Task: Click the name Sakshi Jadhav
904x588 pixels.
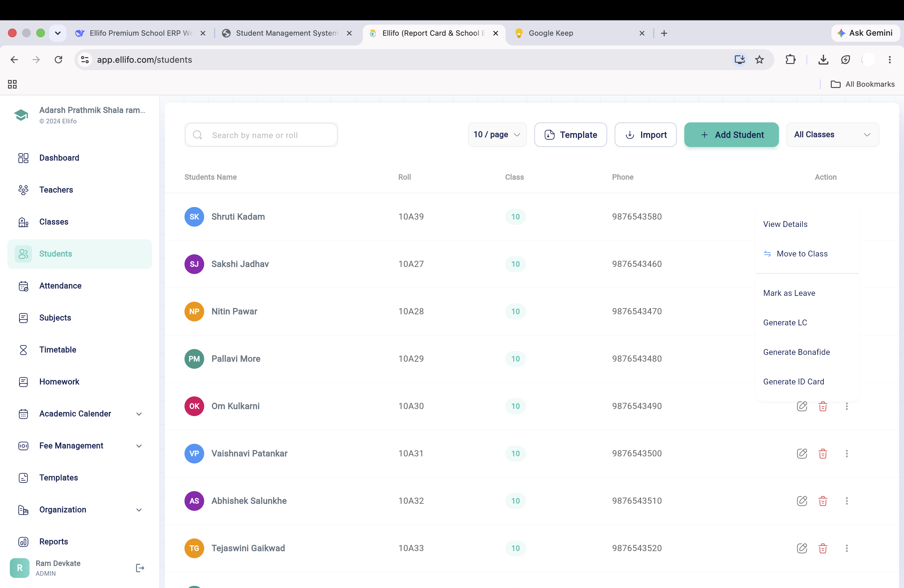Action: coord(240,264)
